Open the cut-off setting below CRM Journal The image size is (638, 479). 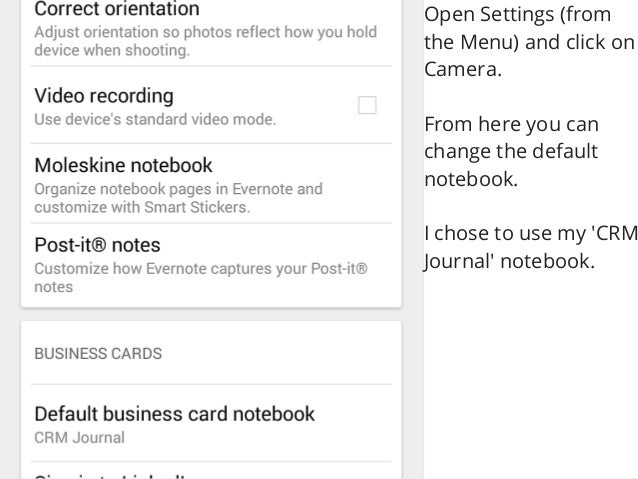point(211,471)
